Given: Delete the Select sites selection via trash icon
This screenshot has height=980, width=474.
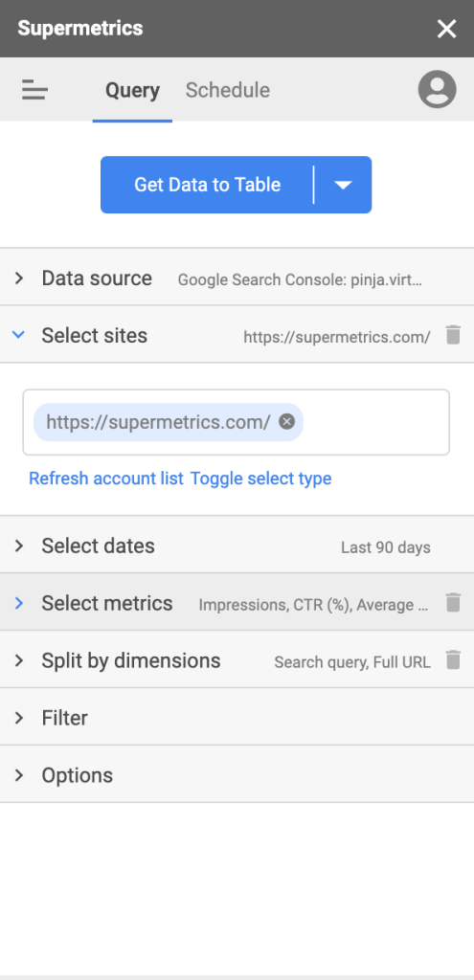Looking at the screenshot, I should pos(453,335).
